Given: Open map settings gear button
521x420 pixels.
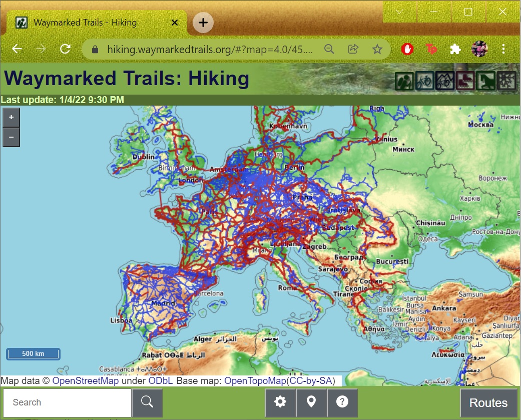Looking at the screenshot, I should tap(280, 402).
